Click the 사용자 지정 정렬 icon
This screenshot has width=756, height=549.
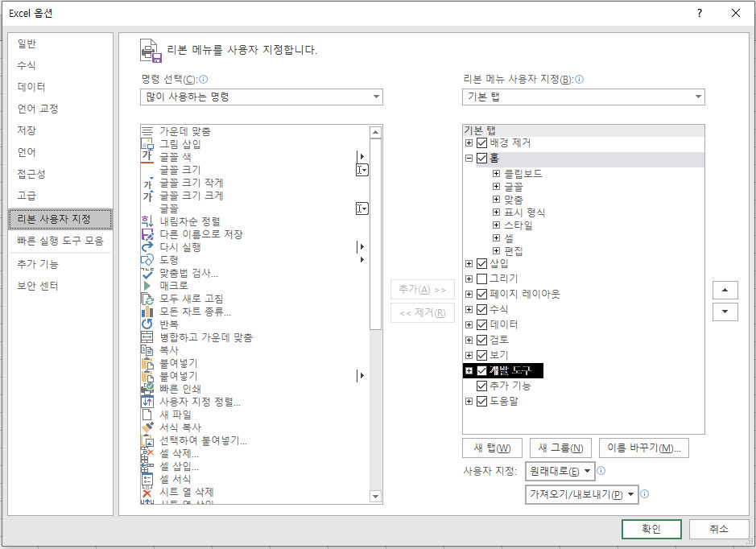[x=147, y=402]
